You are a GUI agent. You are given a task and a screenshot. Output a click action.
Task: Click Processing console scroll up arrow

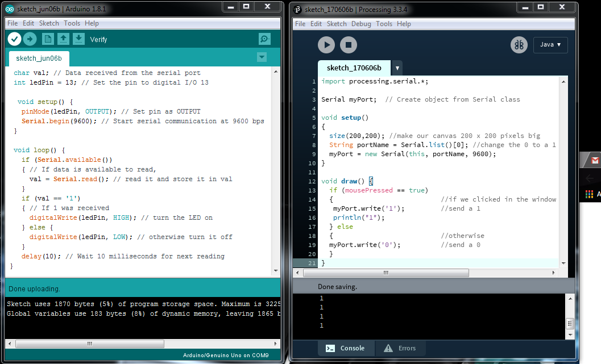click(x=570, y=299)
